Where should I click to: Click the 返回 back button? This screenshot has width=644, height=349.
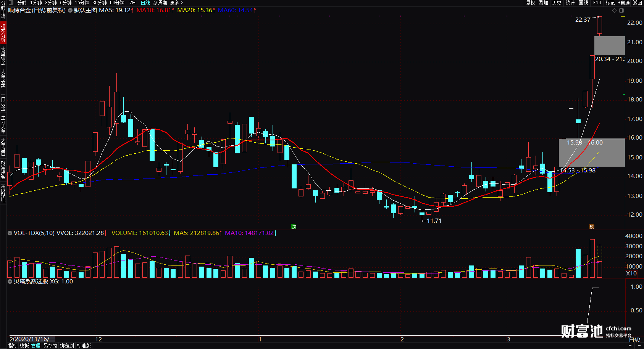point(638,3)
